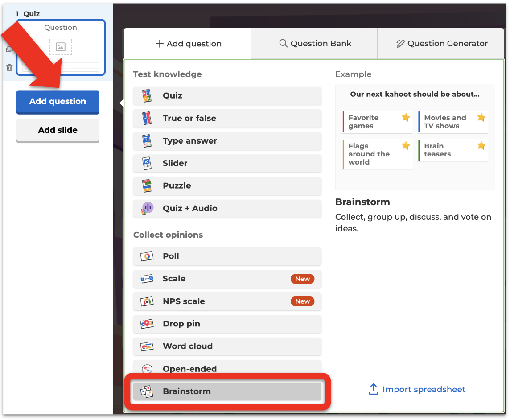The image size is (510, 420).
Task: Click the star on Brain teasers card
Action: (x=481, y=145)
